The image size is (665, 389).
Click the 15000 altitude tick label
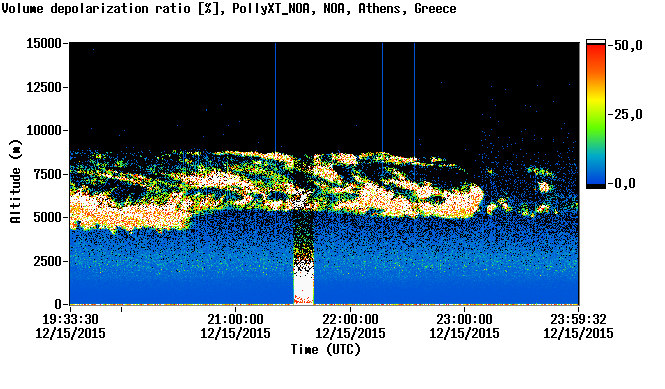click(44, 43)
